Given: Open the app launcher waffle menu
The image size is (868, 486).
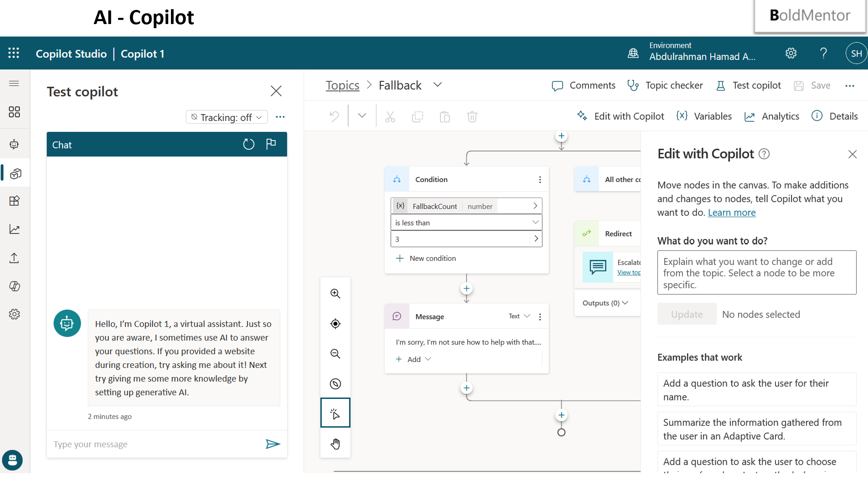Looking at the screenshot, I should coord(14,53).
